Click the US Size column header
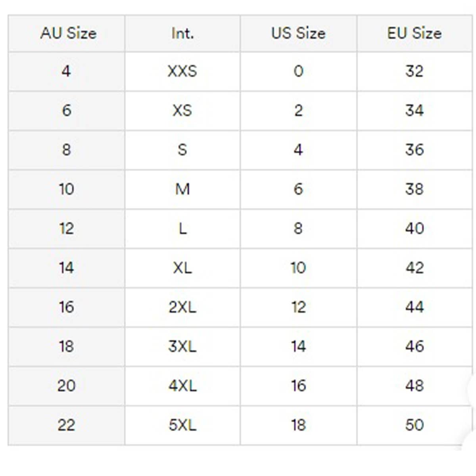Image resolution: width=476 pixels, height=476 pixels. point(298,33)
